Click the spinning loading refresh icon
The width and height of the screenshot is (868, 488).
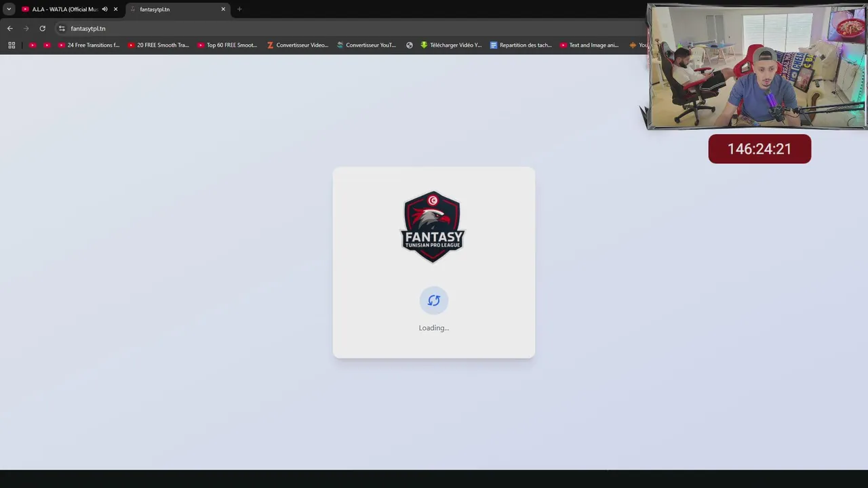(434, 300)
